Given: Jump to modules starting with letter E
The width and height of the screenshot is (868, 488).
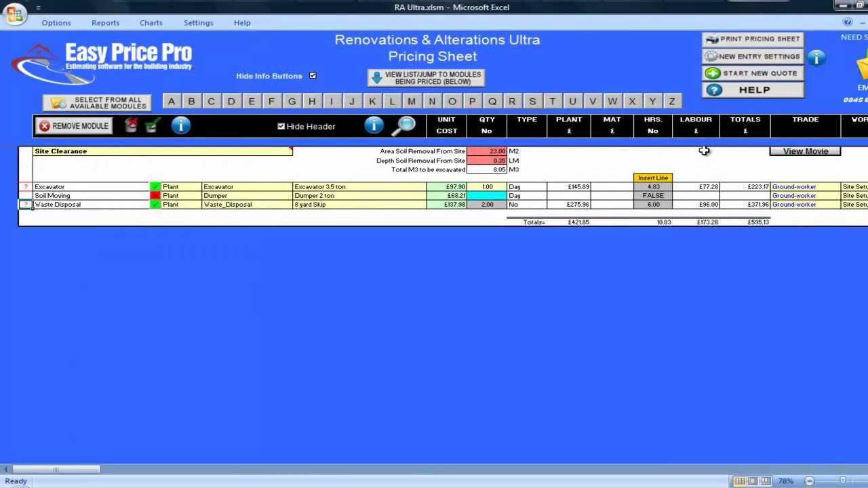Looking at the screenshot, I should pos(252,102).
